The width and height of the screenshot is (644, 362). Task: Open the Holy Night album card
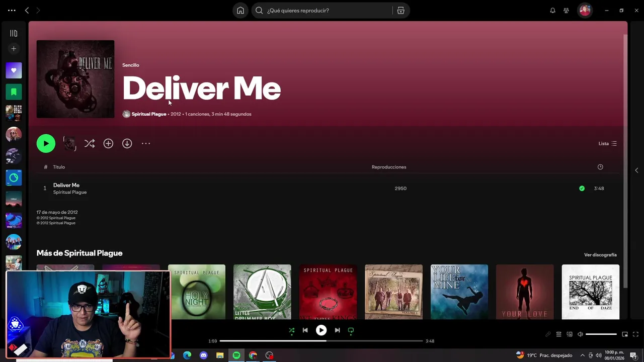click(x=197, y=292)
